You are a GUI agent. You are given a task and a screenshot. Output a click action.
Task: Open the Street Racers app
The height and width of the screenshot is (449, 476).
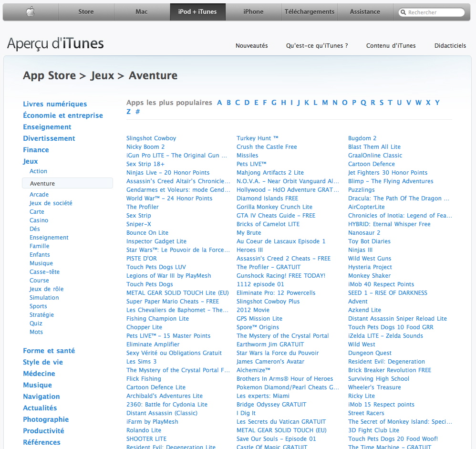[366, 413]
